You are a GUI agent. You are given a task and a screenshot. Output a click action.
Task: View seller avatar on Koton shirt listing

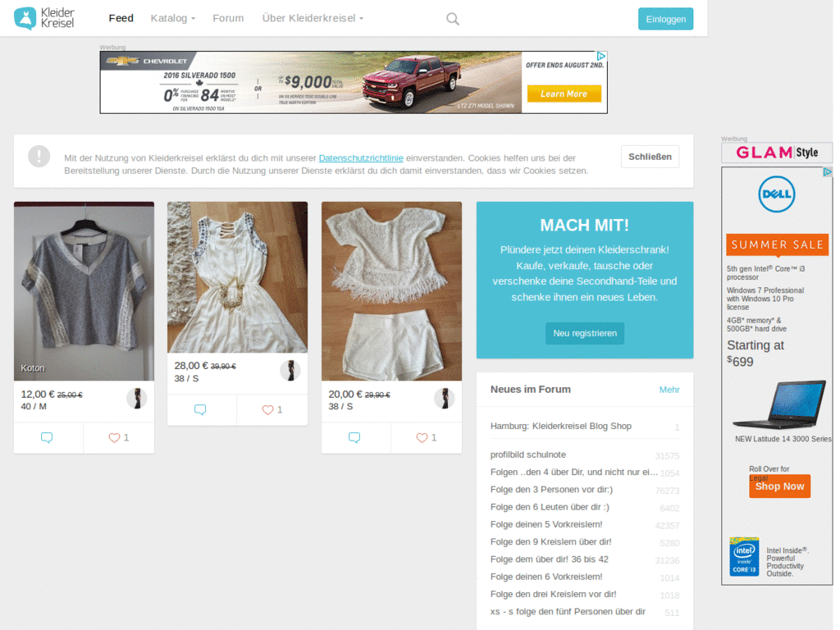[136, 399]
